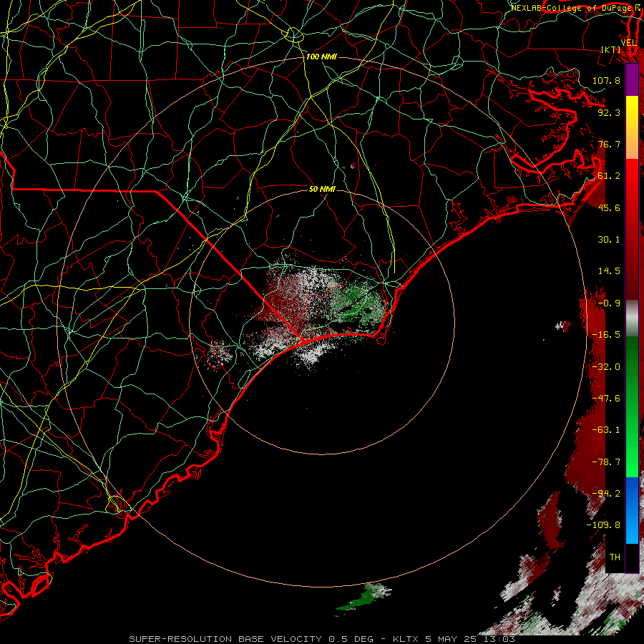Select the -78.7 legend value
Screen dimensions: 644x644
606,462
